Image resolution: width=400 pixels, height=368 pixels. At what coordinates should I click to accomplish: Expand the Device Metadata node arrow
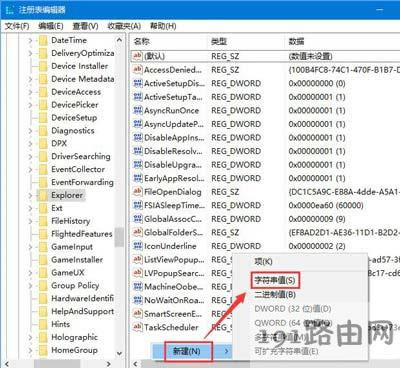(30, 79)
